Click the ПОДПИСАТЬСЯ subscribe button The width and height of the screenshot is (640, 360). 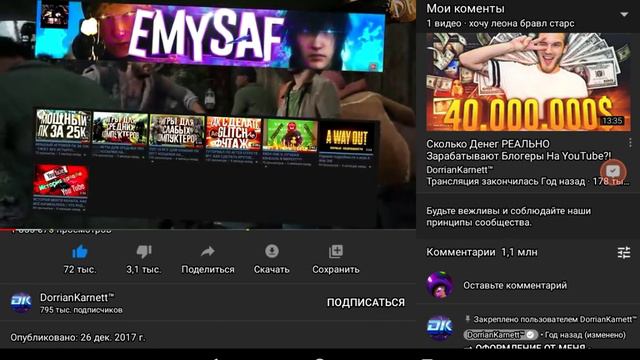(x=366, y=302)
